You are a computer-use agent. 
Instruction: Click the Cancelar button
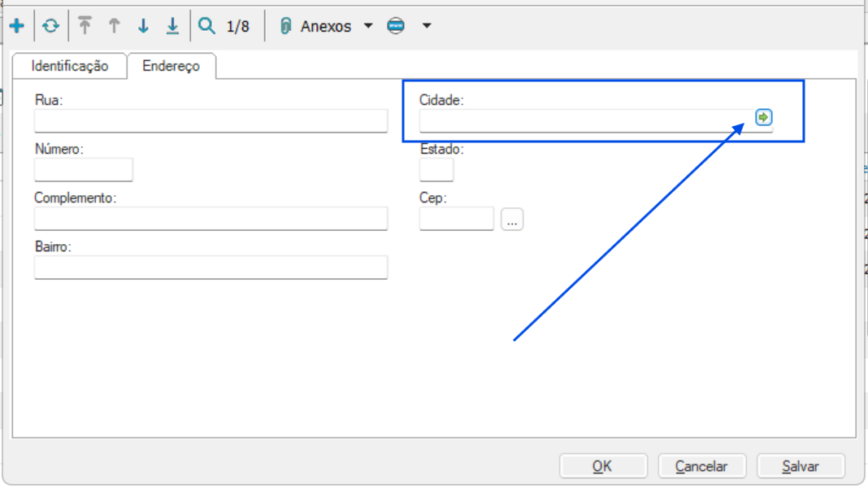701,466
